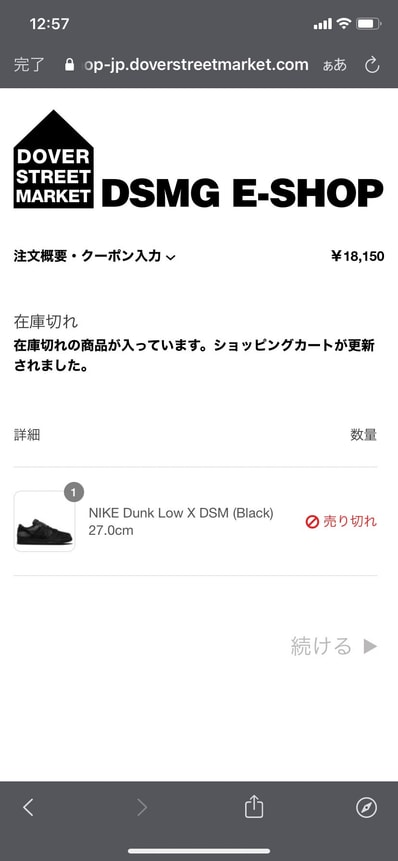
Task: Click the DSMG E-SHOP title
Action: tap(242, 192)
